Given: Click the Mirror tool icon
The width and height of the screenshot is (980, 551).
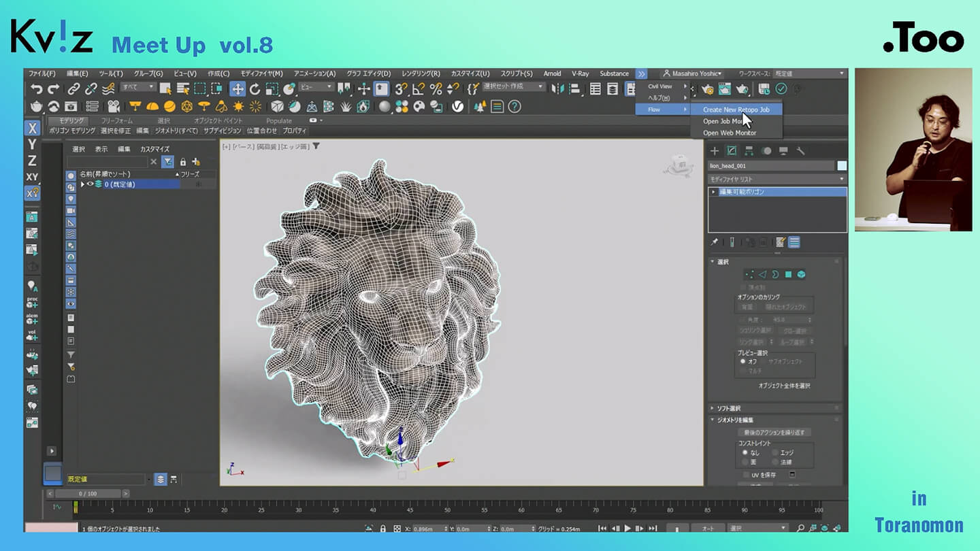Looking at the screenshot, I should pos(557,88).
